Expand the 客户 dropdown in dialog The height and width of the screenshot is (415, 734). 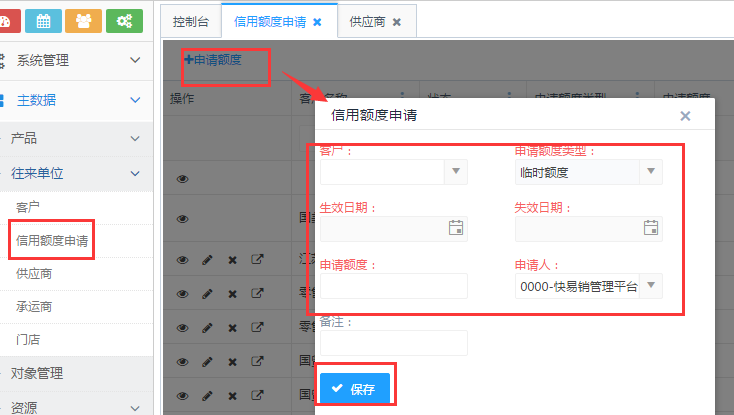(x=456, y=172)
